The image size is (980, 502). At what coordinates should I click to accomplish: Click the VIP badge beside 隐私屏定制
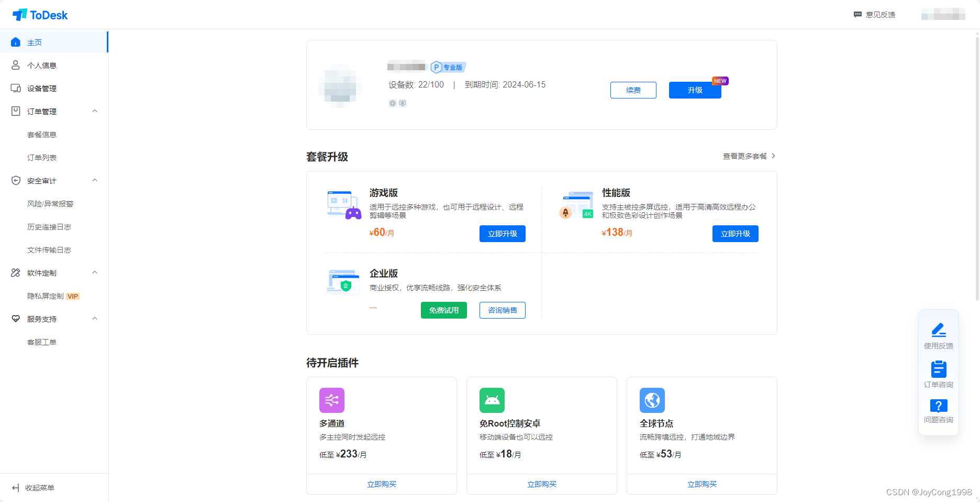pos(73,297)
